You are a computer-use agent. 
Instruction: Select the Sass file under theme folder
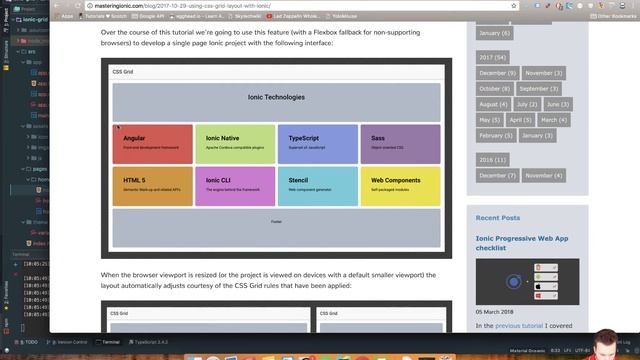(40, 233)
